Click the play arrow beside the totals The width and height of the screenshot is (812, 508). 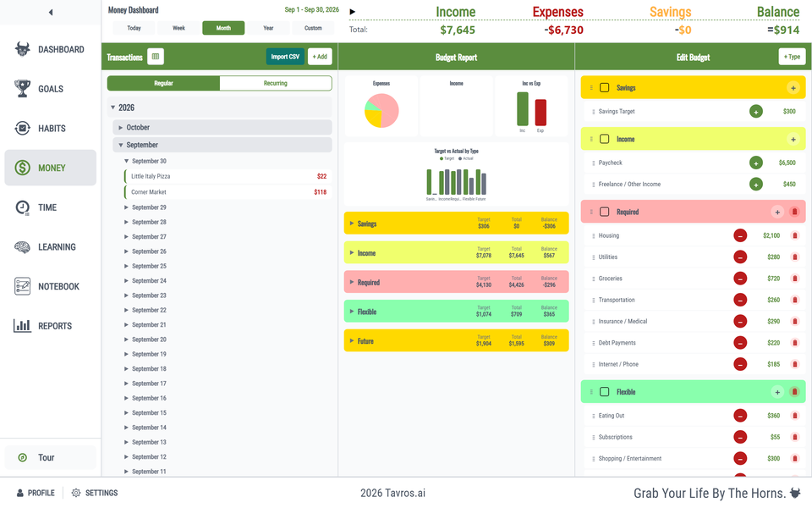353,11
